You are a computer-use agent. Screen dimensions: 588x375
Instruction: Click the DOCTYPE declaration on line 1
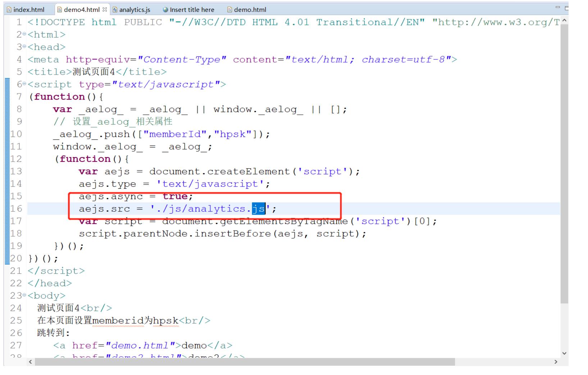[x=294, y=22]
